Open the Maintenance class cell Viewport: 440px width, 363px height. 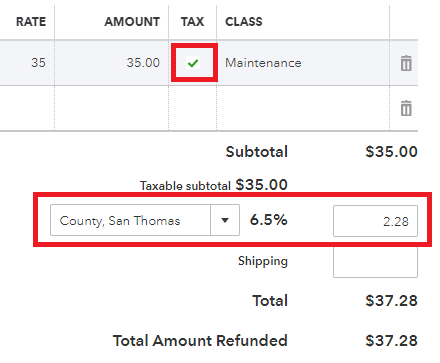303,63
